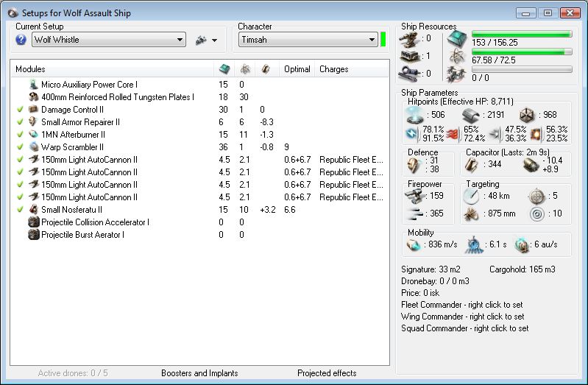Click Squad Commander right click to set
This screenshot has height=385, width=588.
click(x=464, y=328)
